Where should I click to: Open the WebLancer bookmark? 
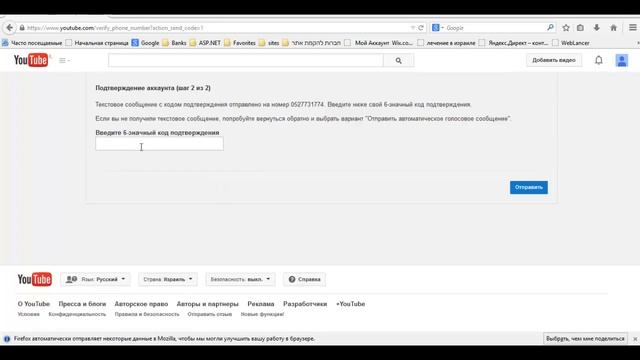coord(571,43)
